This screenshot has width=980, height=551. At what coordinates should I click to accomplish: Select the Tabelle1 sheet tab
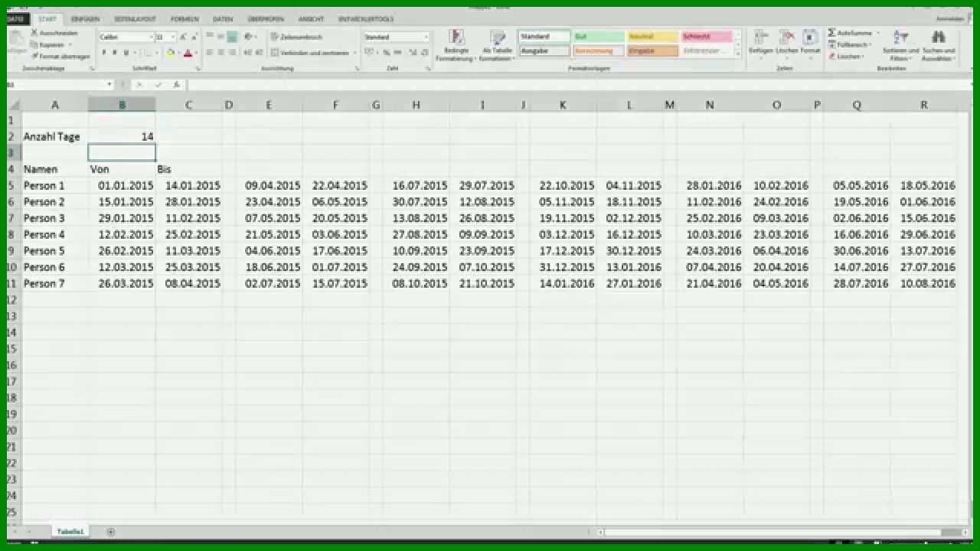[70, 531]
